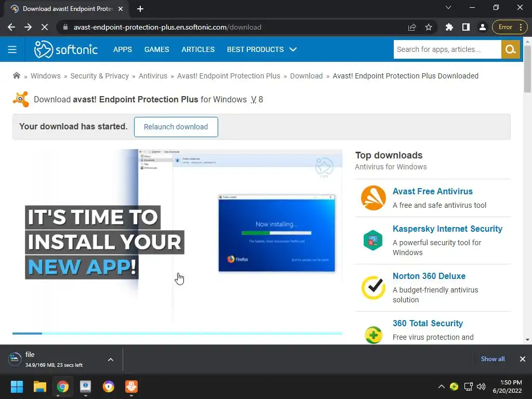
Task: Toggle the Chrome side panel
Action: pyautogui.click(x=466, y=27)
